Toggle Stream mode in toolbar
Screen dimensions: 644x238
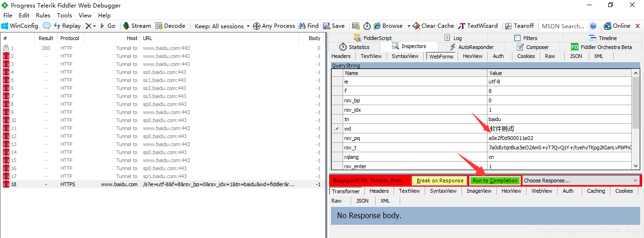pos(137,26)
